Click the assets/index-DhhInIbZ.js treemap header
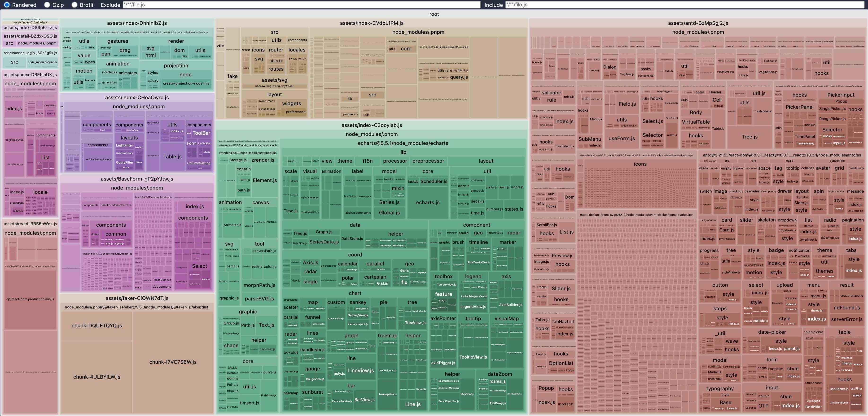Screen dimensions: 868x416 tap(137, 23)
